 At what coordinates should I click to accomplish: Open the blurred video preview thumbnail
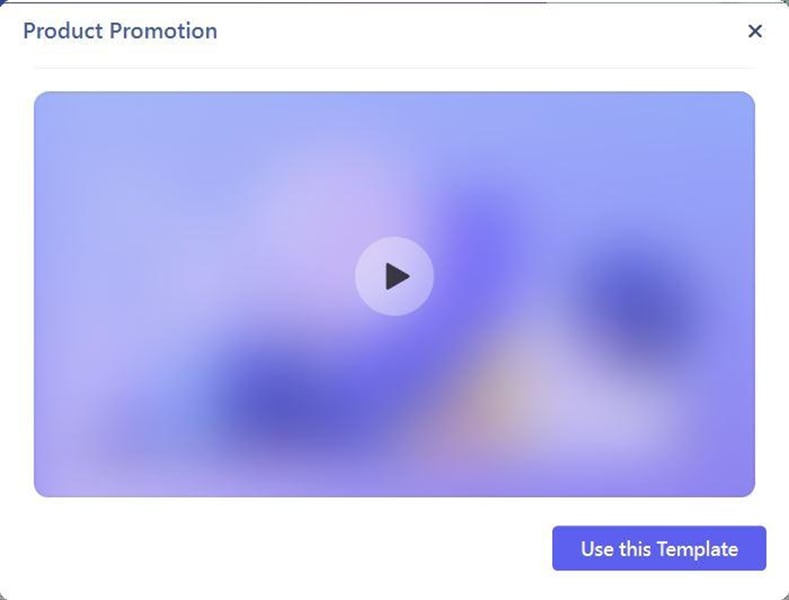(x=394, y=294)
